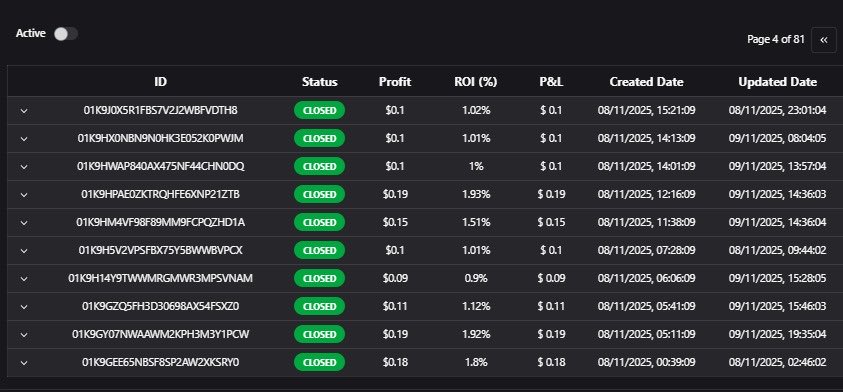Viewport: 843px width, 392px height.
Task: Click Profit value $0.09
Action: click(x=395, y=278)
